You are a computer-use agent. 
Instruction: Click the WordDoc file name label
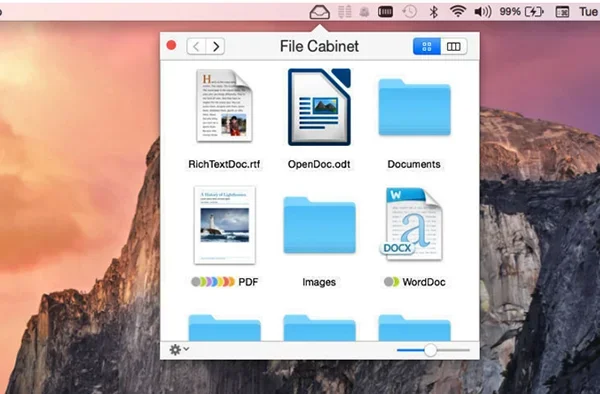tap(424, 282)
